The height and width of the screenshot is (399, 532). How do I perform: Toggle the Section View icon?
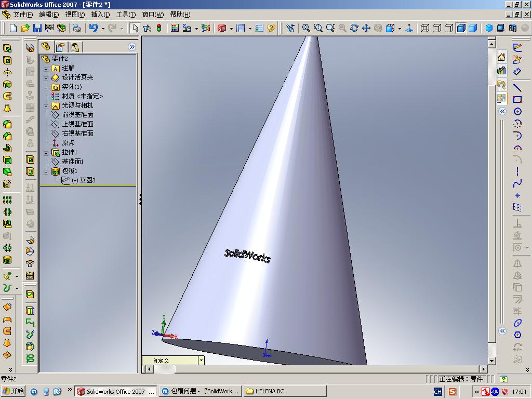(x=513, y=28)
